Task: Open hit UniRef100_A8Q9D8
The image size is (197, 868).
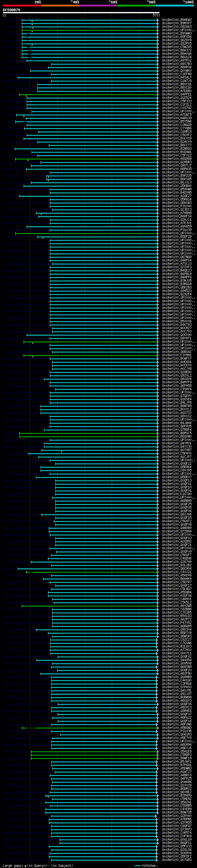Action: tap(177, 159)
